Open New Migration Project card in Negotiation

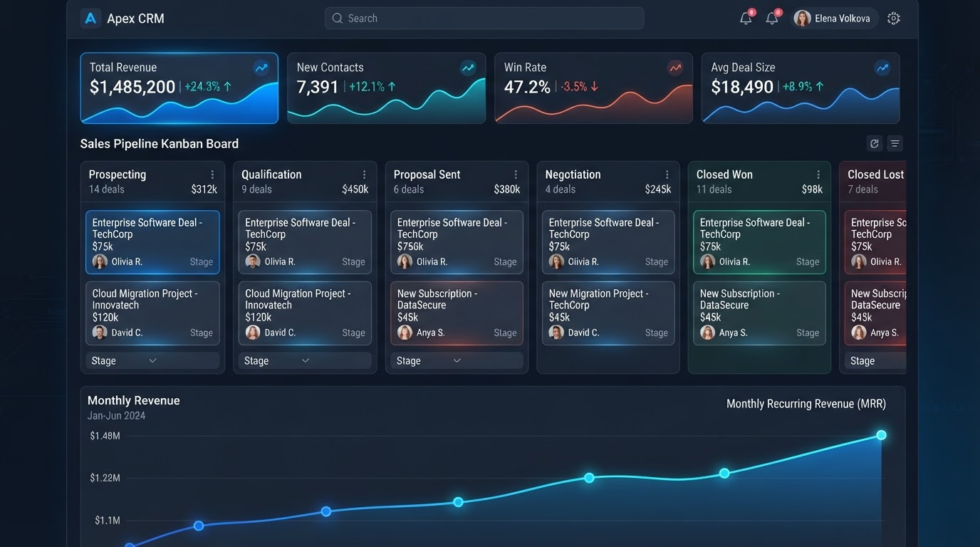click(x=608, y=313)
